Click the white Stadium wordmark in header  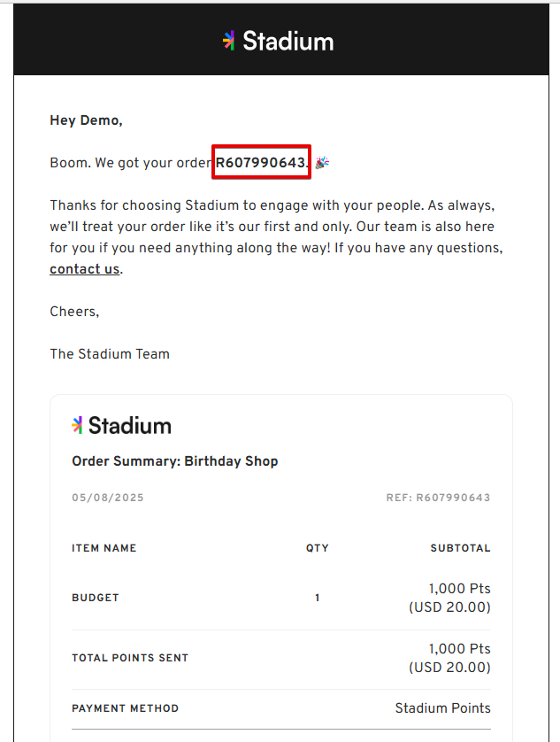click(x=288, y=41)
